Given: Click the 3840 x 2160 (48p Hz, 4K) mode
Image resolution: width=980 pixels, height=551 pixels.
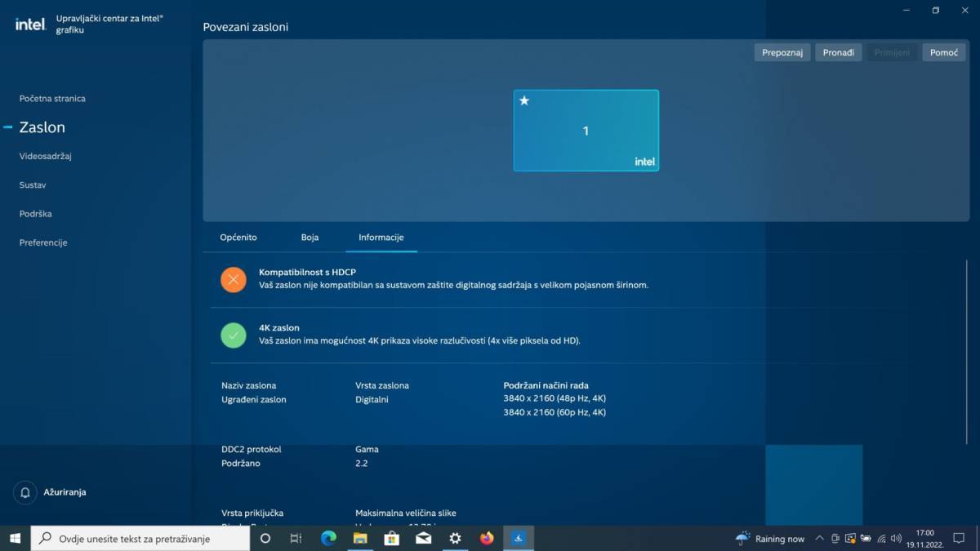Looking at the screenshot, I should pos(555,398).
